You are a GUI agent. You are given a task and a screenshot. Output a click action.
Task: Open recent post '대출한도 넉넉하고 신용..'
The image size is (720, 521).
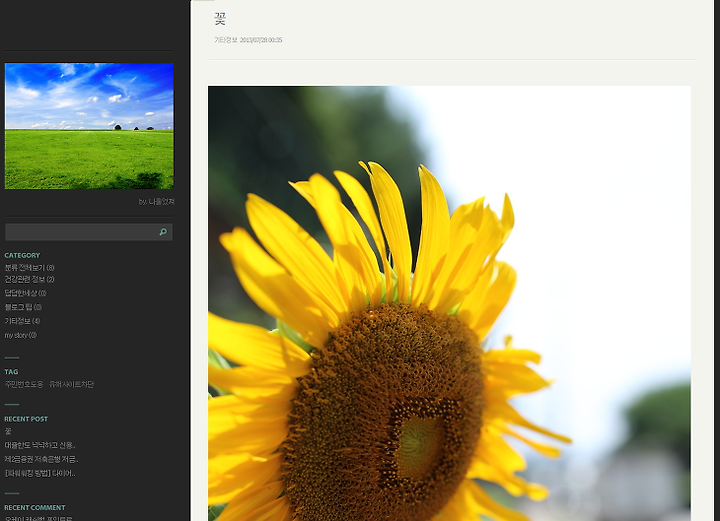(40, 445)
